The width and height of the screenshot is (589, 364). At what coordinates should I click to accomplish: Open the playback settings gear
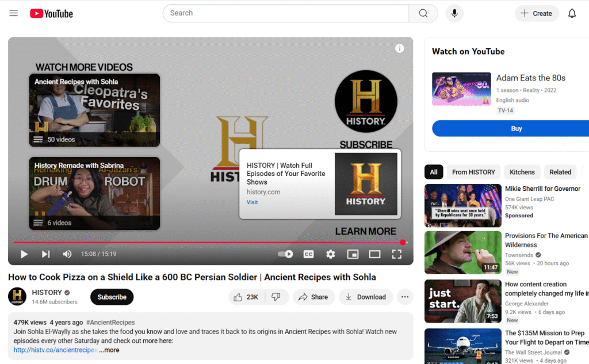(x=330, y=254)
